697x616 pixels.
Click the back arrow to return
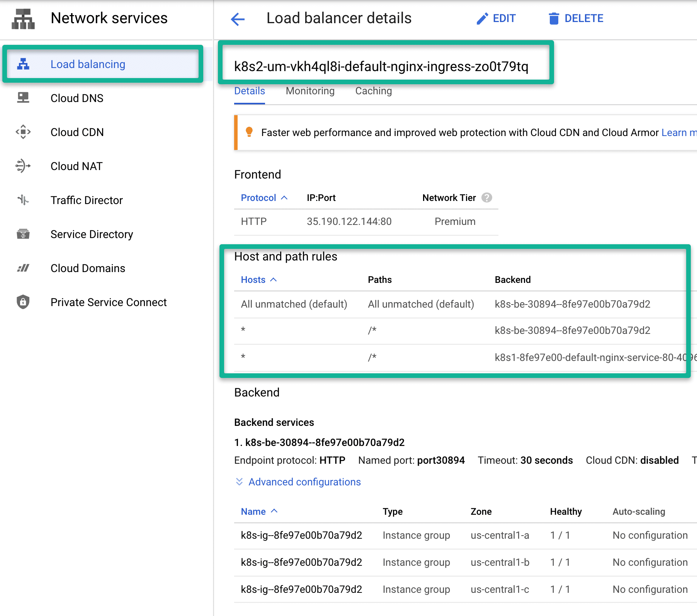click(238, 19)
